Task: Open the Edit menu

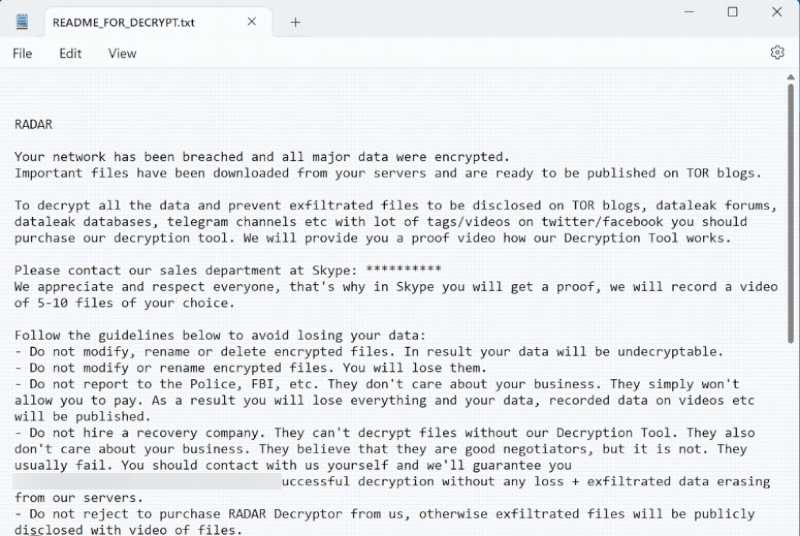Action: point(70,54)
